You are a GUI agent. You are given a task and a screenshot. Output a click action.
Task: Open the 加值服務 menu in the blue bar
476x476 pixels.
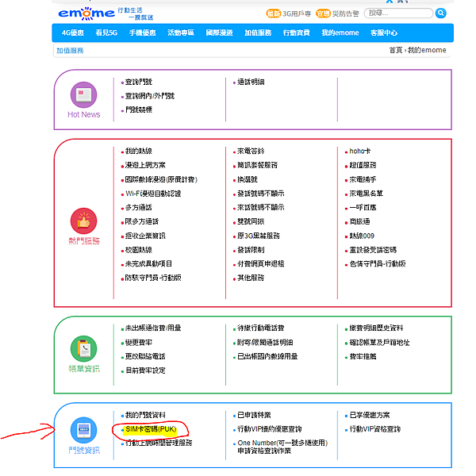pyautogui.click(x=258, y=33)
